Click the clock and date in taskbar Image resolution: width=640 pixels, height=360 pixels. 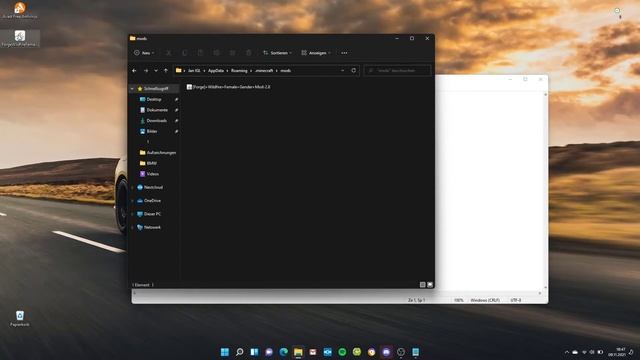click(x=618, y=352)
